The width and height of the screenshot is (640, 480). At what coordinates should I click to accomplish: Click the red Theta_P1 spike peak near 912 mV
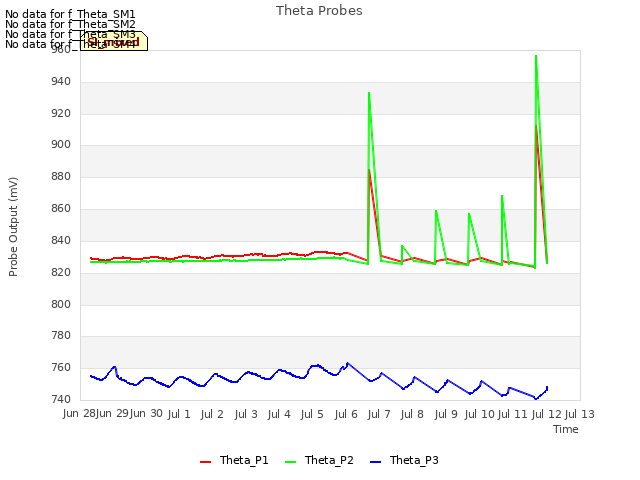[536, 126]
